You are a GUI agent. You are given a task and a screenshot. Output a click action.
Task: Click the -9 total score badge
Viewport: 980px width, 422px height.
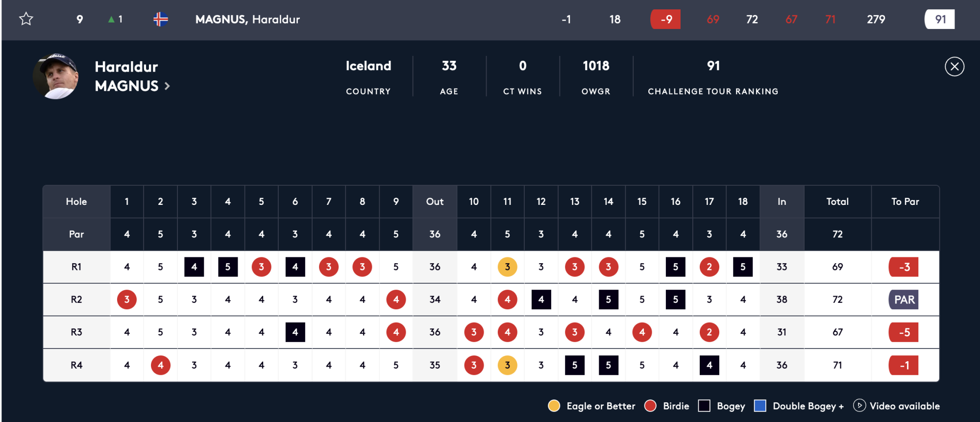coord(665,19)
